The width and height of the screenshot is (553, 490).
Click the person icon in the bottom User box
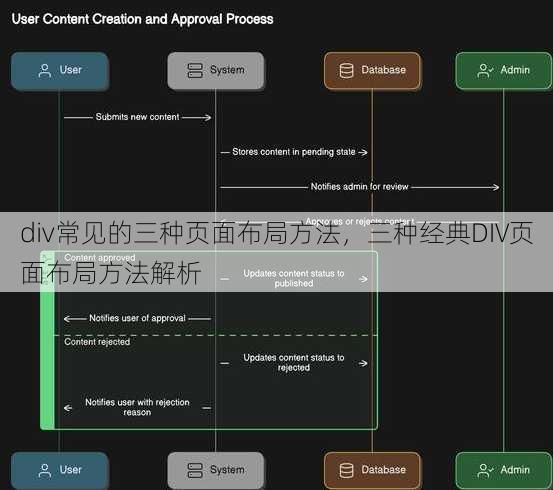(45, 471)
